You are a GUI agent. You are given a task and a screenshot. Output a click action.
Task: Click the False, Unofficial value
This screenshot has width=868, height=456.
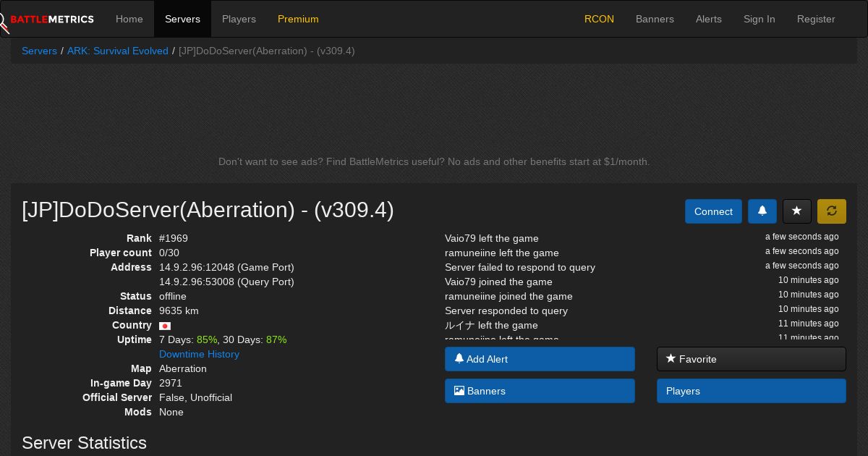[195, 397]
